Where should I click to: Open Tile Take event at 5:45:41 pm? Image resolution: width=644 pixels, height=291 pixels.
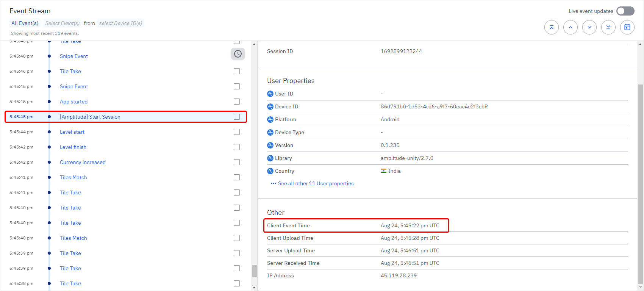coord(70,192)
